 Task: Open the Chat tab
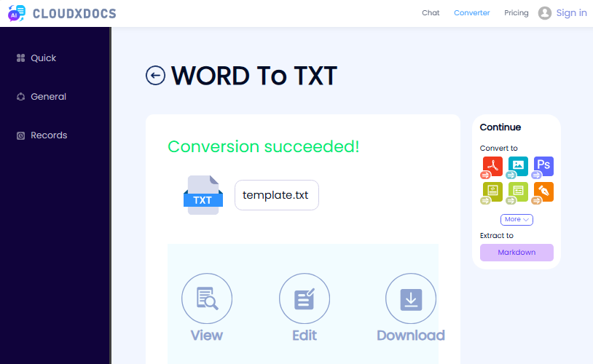[x=431, y=13]
